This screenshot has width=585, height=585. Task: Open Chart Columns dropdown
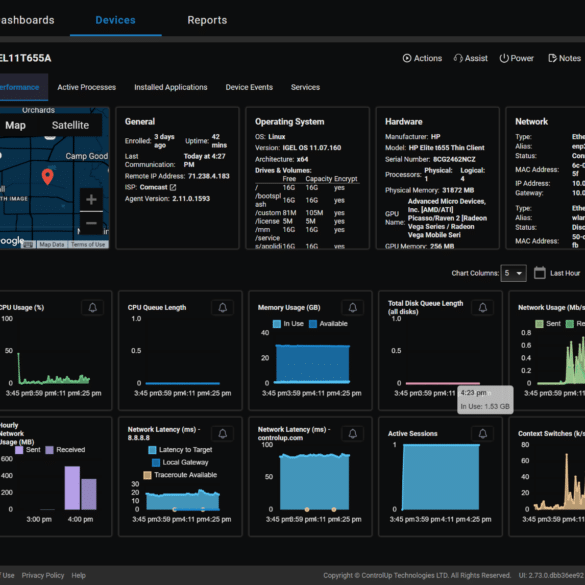513,273
